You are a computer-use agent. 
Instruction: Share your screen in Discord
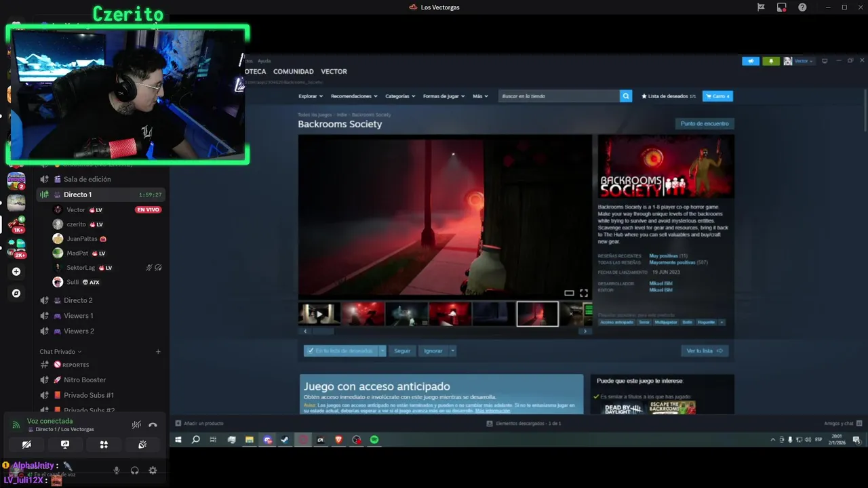pos(65,445)
